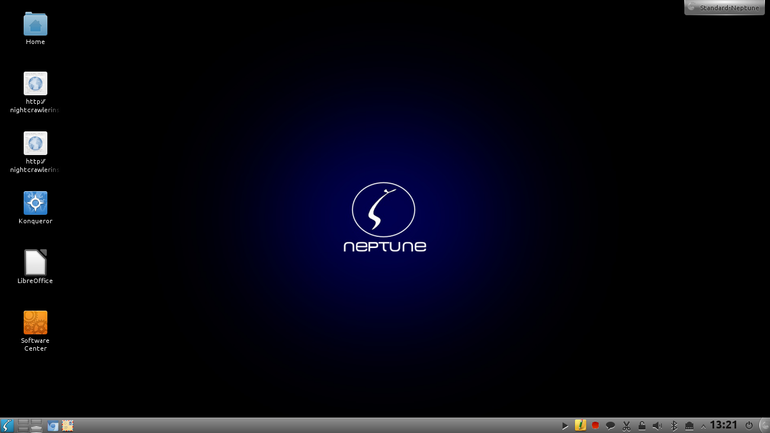Launch the web browser from the panel
The image size is (770, 433).
(53, 426)
